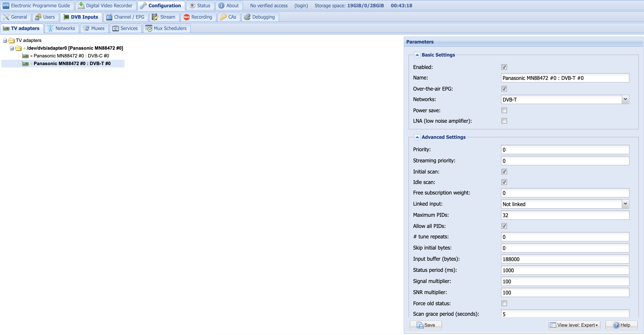Viewport: 644px width, 335px height.
Task: Click the login link
Action: point(301,6)
